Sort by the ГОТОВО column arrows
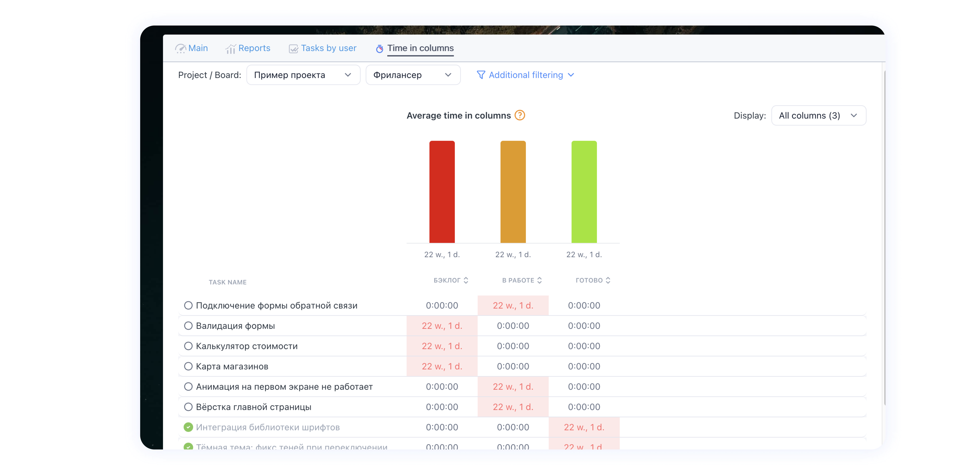This screenshot has height=475, width=980. pos(608,280)
